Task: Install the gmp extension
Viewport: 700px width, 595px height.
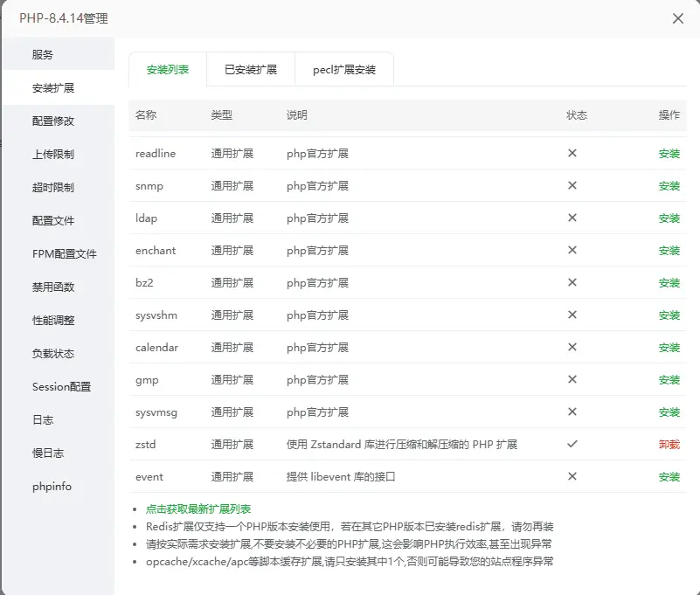Action: (669, 380)
